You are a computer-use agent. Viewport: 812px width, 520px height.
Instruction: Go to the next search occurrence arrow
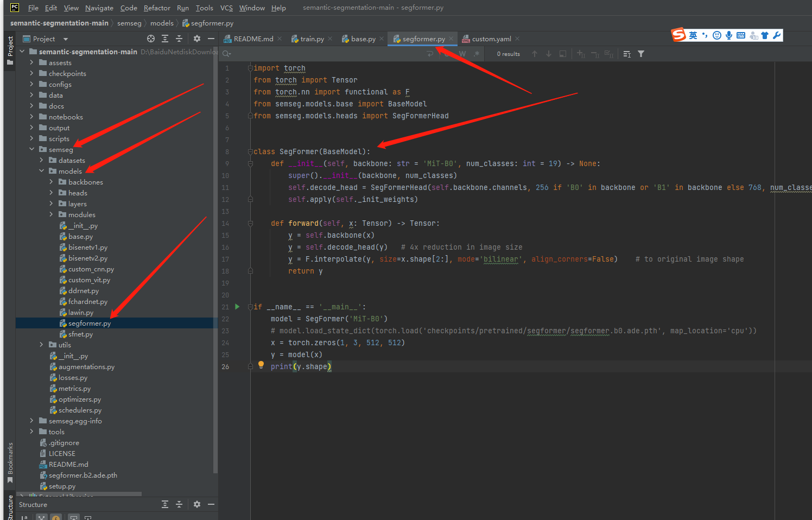pos(549,54)
